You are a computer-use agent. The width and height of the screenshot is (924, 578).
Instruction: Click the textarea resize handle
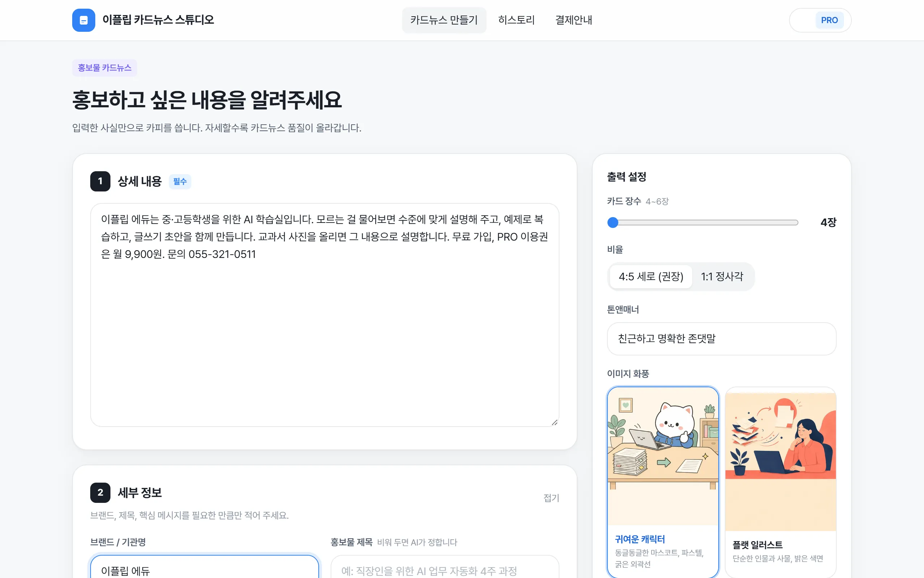[554, 422]
